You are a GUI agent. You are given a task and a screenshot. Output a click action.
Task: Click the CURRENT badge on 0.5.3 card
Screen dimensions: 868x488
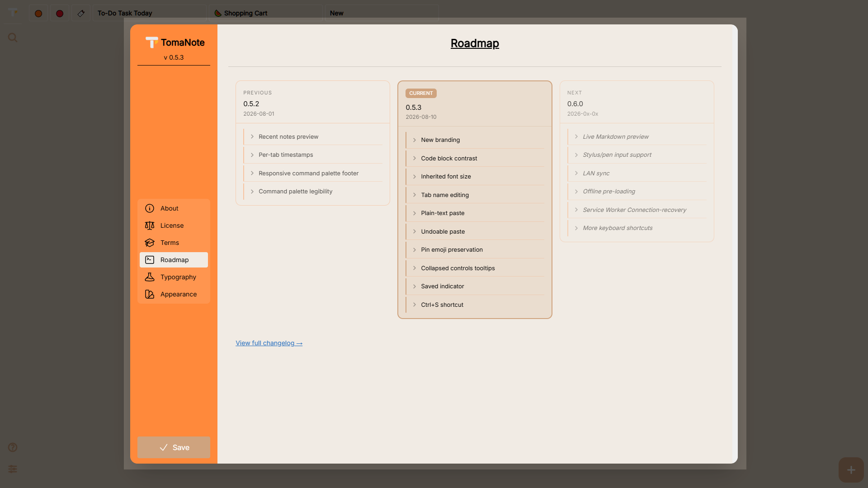pos(421,93)
